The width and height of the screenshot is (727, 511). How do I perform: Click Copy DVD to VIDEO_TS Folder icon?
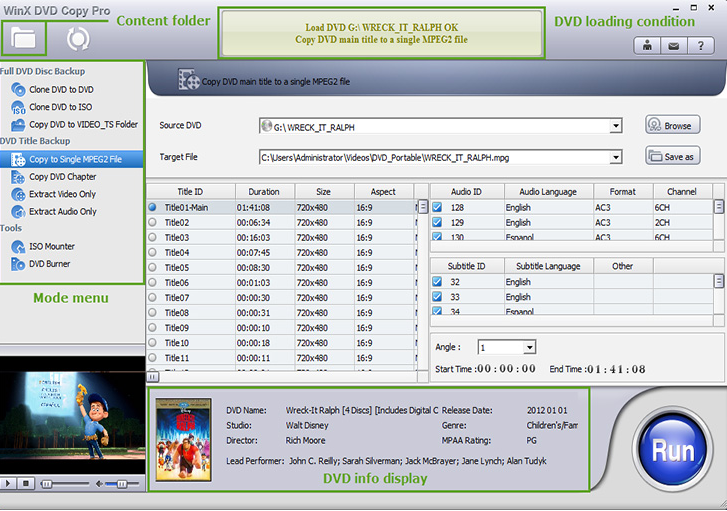pos(18,125)
